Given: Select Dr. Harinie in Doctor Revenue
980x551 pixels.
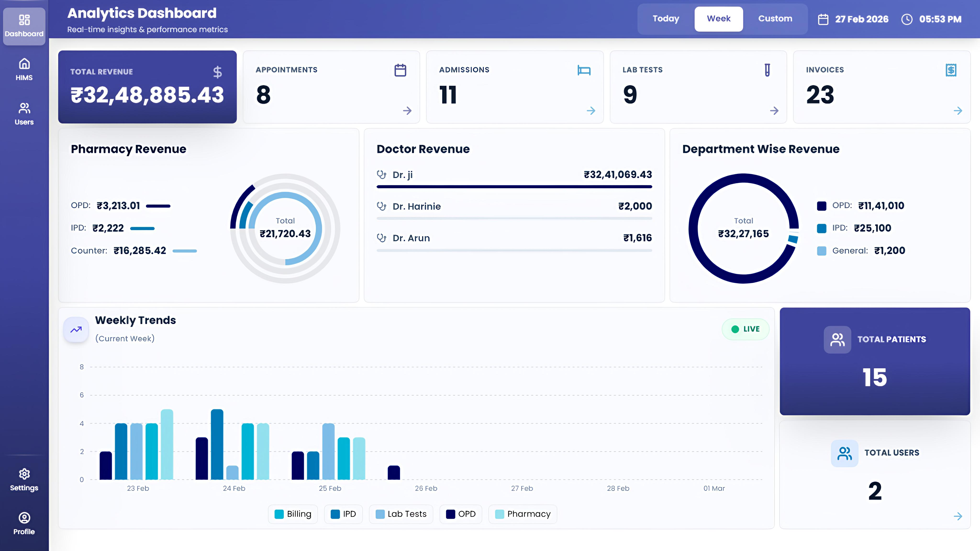Looking at the screenshot, I should [417, 206].
